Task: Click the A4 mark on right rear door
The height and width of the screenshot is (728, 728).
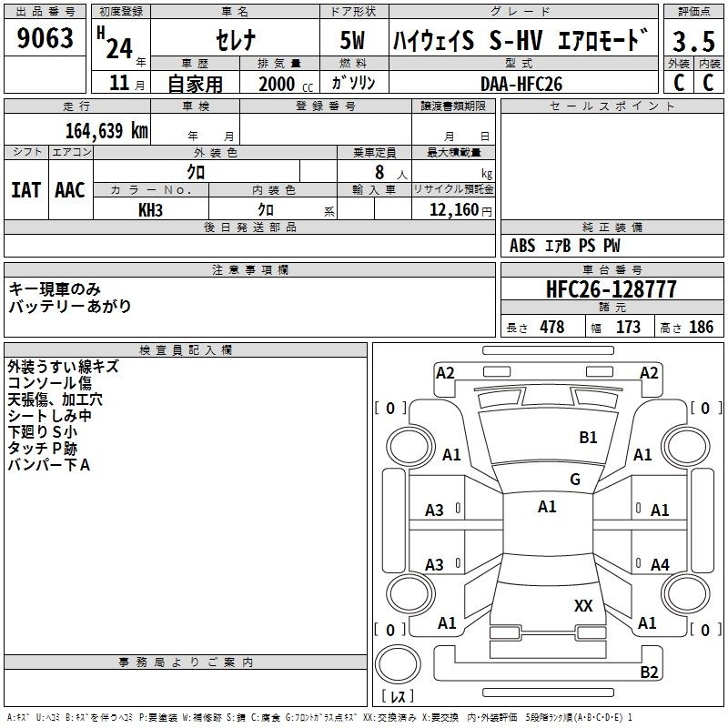Action: pyautogui.click(x=660, y=565)
